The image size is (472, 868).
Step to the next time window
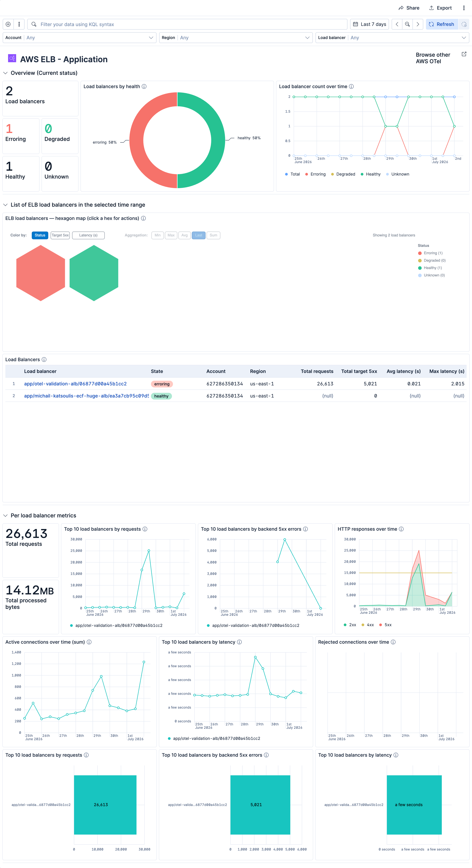pyautogui.click(x=418, y=24)
